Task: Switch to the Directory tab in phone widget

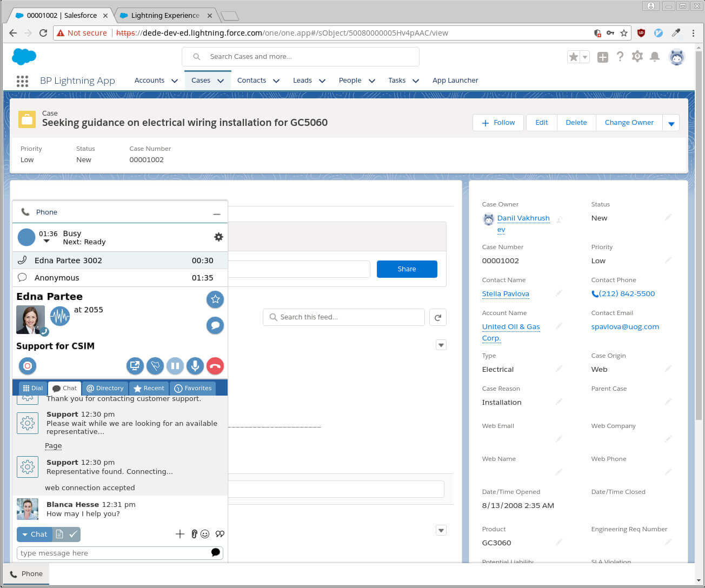Action: (105, 387)
